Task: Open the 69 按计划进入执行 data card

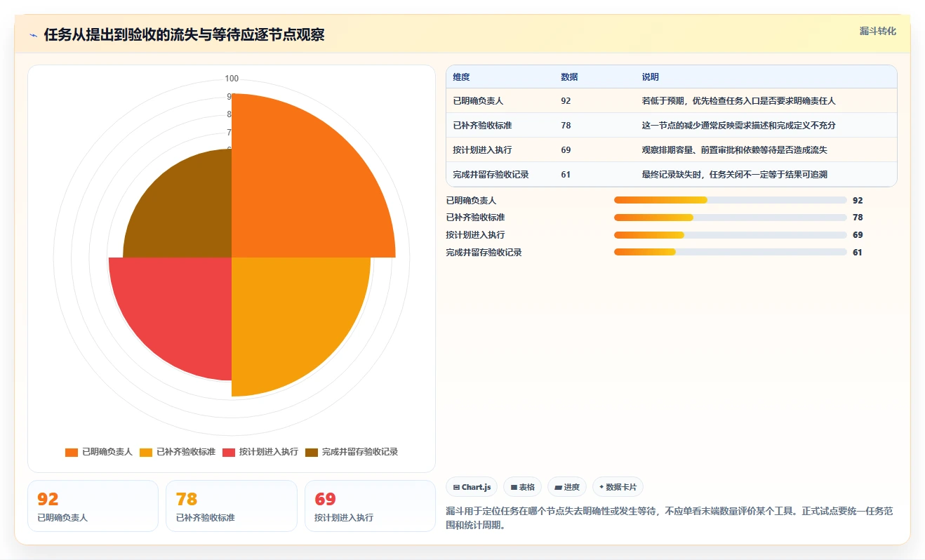Action: point(370,506)
